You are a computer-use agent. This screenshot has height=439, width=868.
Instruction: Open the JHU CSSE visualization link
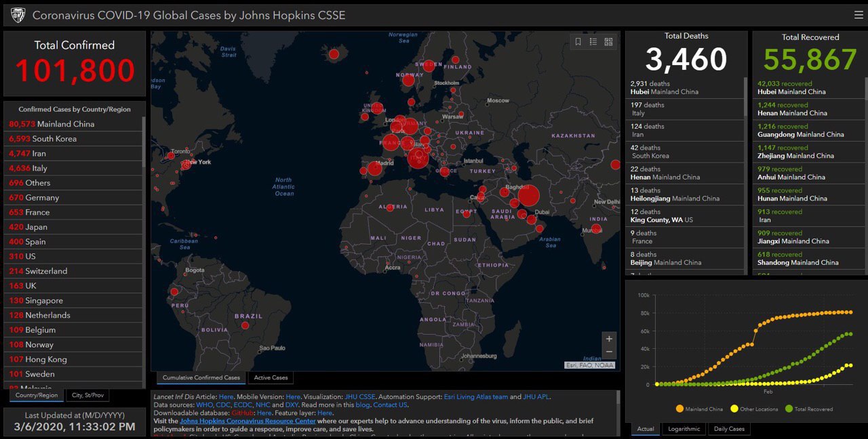tap(360, 397)
